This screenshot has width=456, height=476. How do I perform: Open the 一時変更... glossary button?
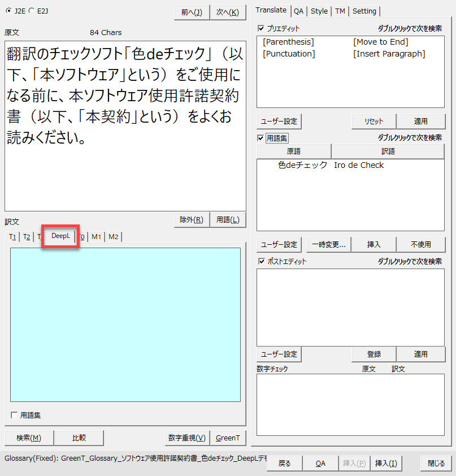pyautogui.click(x=328, y=245)
